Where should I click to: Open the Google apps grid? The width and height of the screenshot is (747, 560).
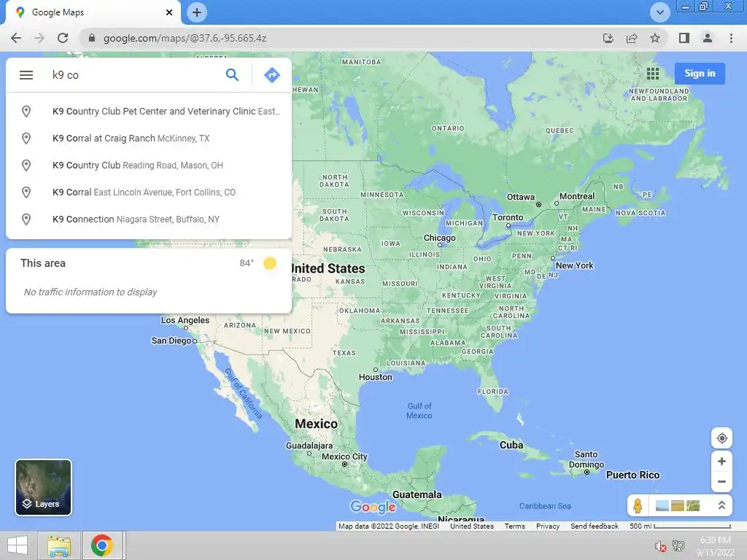pyautogui.click(x=653, y=74)
